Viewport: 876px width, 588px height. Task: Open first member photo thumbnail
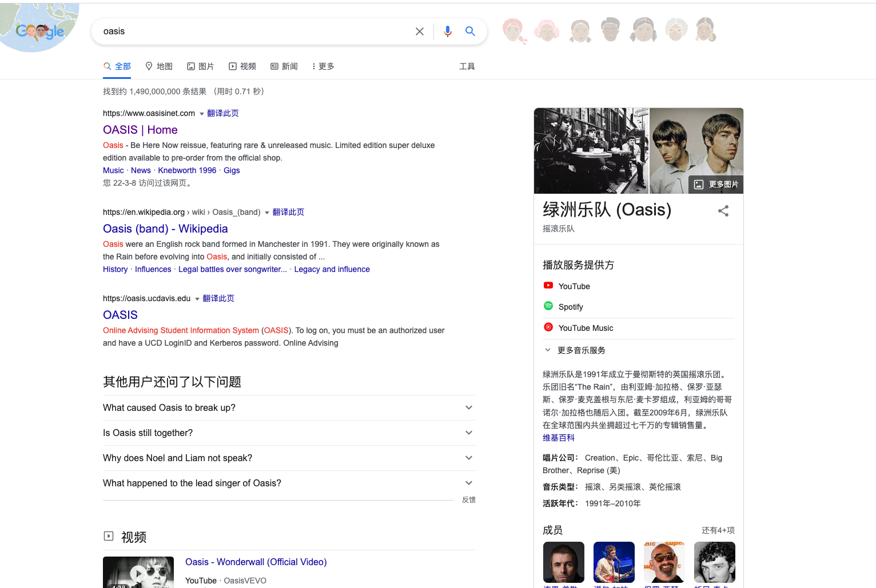point(564,562)
